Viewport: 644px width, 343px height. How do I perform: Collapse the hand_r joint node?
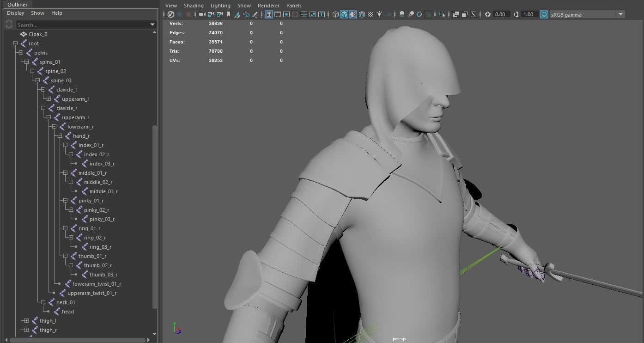(x=60, y=136)
